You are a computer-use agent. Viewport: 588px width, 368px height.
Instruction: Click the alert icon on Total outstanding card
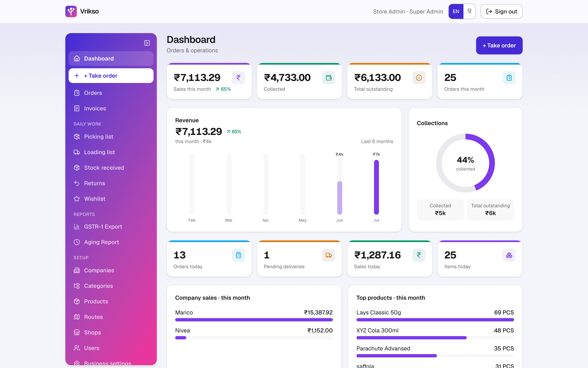pos(419,78)
